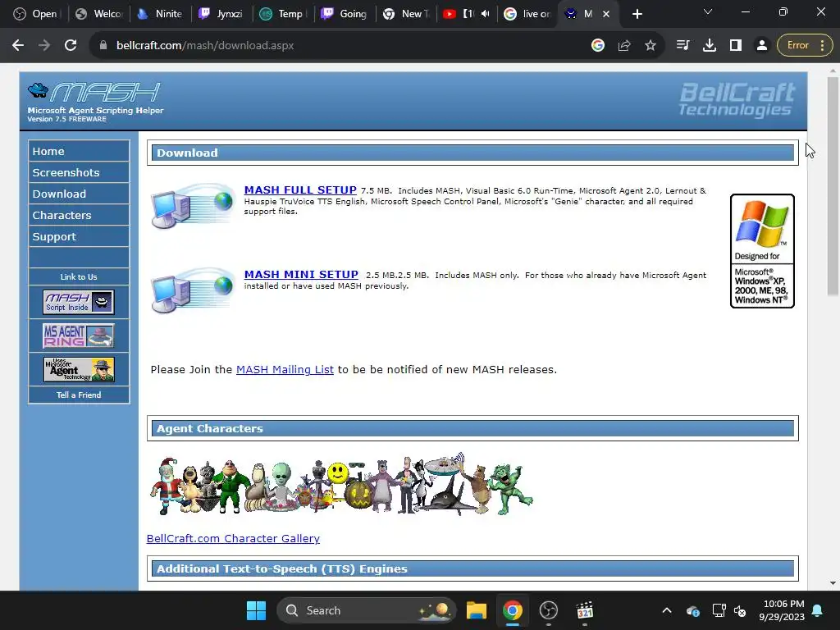Go back to the previous page
The image size is (840, 630).
click(18, 46)
